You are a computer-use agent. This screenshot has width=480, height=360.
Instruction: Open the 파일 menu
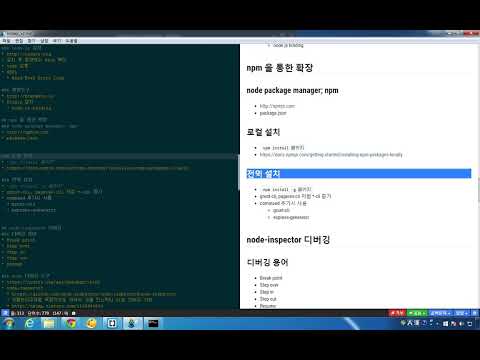(x=6, y=41)
